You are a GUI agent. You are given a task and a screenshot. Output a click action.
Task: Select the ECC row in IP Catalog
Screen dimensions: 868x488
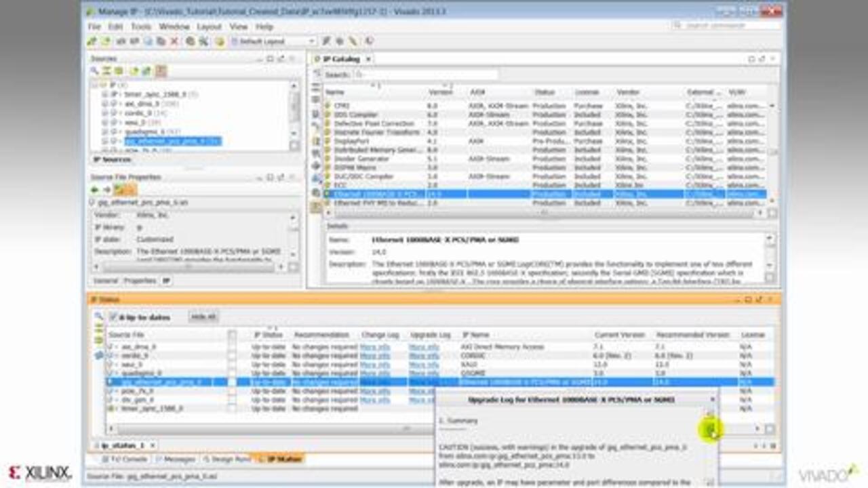point(545,186)
